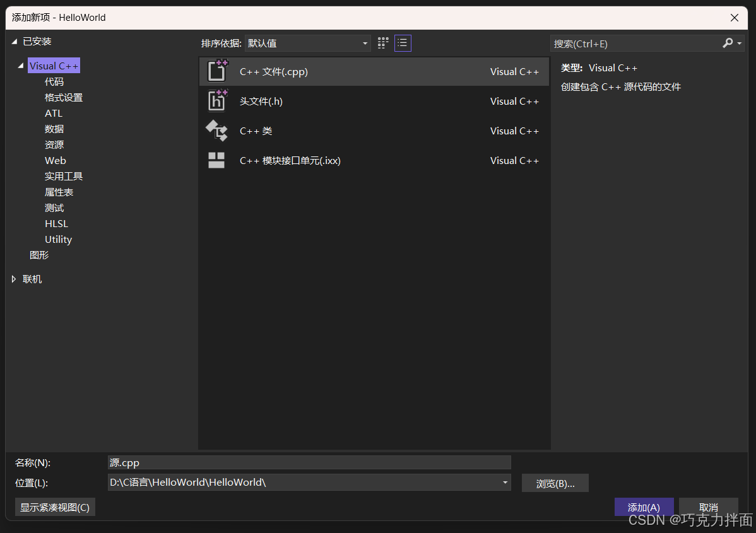
Task: Expand the 联机 tree node
Action: coord(14,279)
